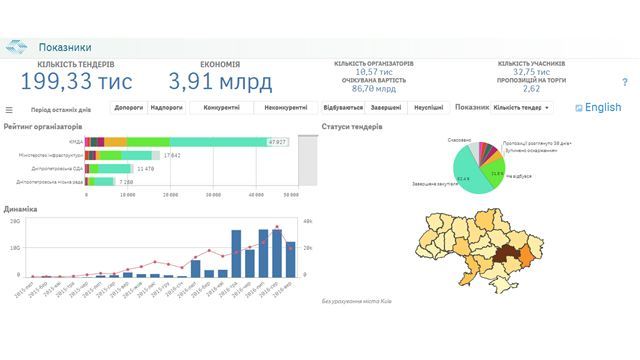This screenshot has width=640, height=360.
Task: Select the orange-red eastern region on the map
Action: tap(527, 255)
